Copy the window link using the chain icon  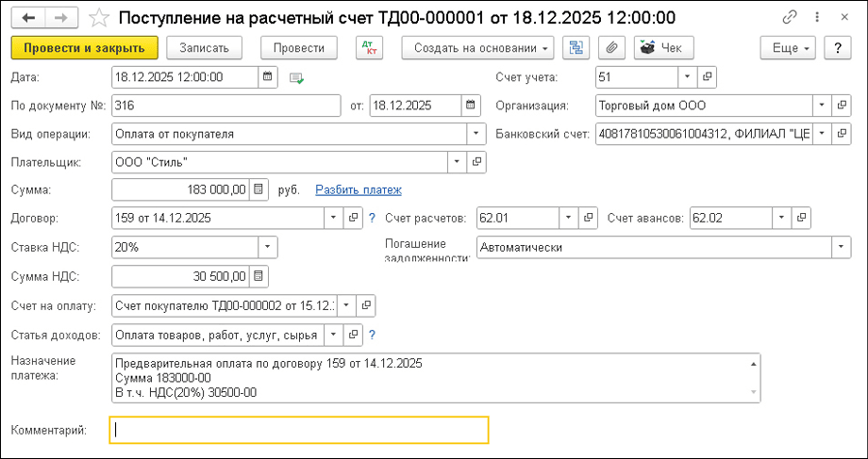(x=790, y=18)
